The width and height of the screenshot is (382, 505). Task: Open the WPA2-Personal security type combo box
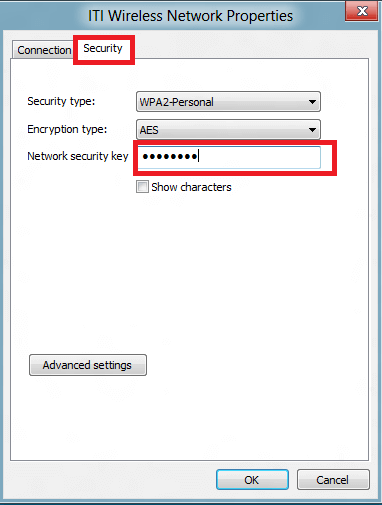point(228,102)
